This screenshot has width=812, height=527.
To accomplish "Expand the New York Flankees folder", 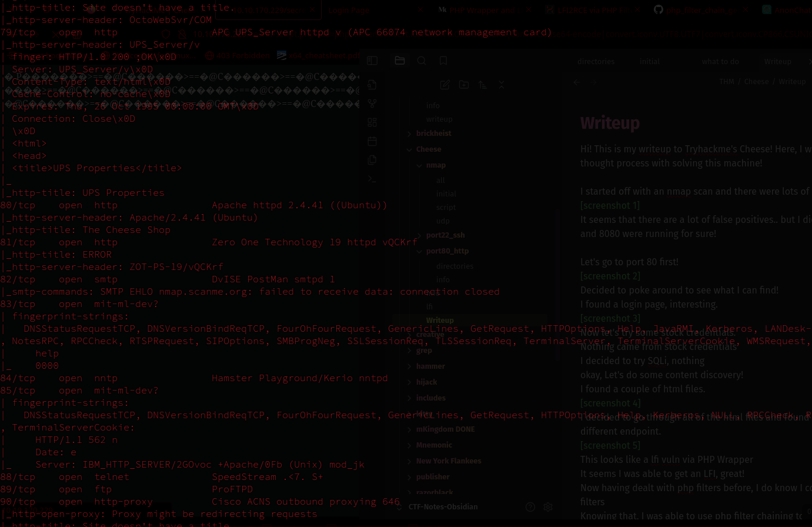I will [x=410, y=461].
